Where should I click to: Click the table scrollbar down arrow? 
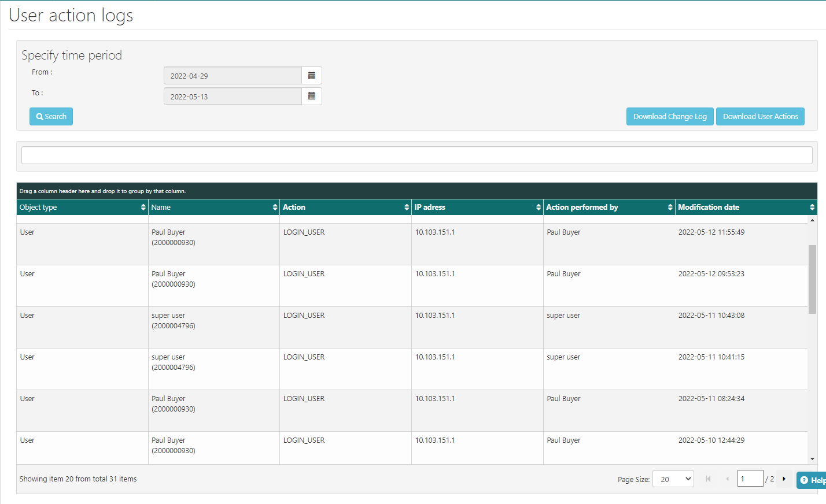(x=812, y=459)
